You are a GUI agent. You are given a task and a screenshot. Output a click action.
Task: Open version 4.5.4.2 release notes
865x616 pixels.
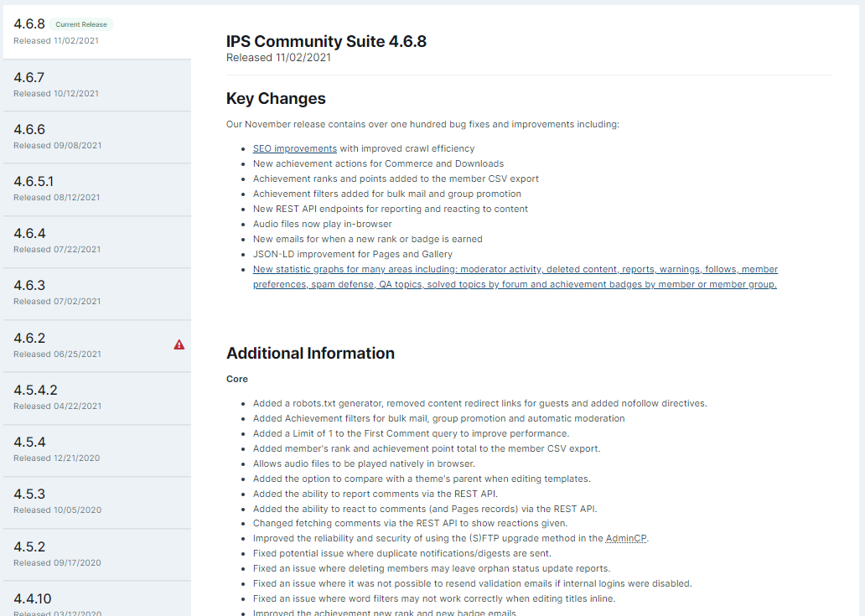click(x=97, y=398)
